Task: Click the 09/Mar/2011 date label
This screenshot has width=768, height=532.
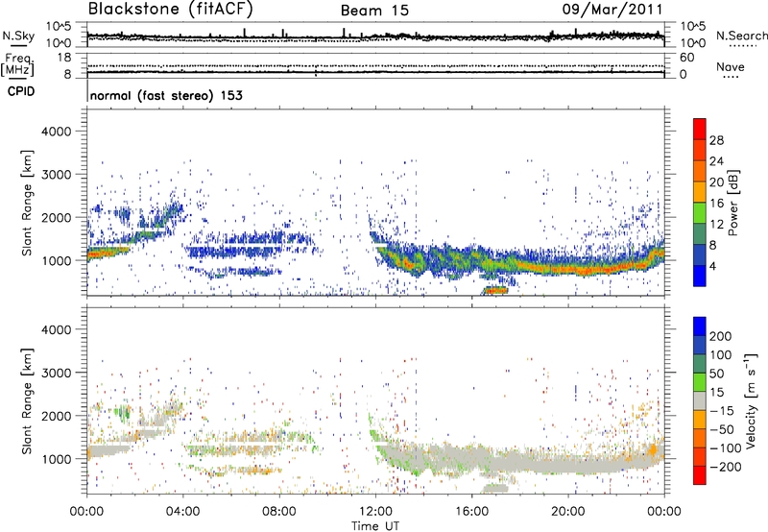Action: click(612, 9)
